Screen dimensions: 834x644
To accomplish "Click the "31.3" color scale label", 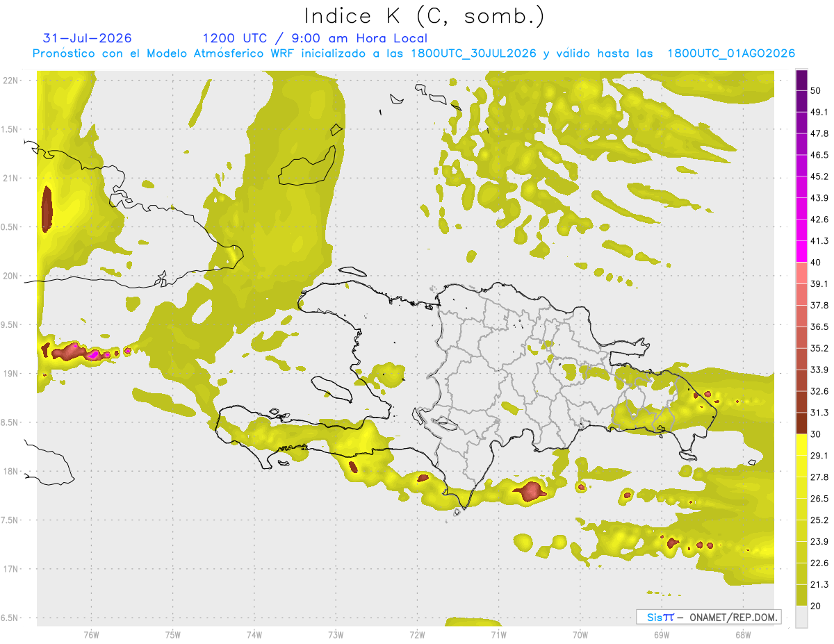I will (819, 413).
